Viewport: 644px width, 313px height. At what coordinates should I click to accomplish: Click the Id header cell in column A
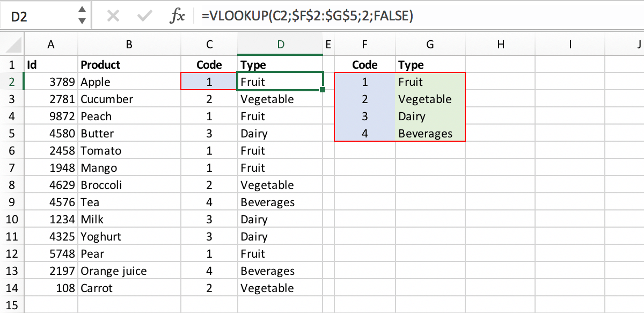pyautogui.click(x=51, y=64)
